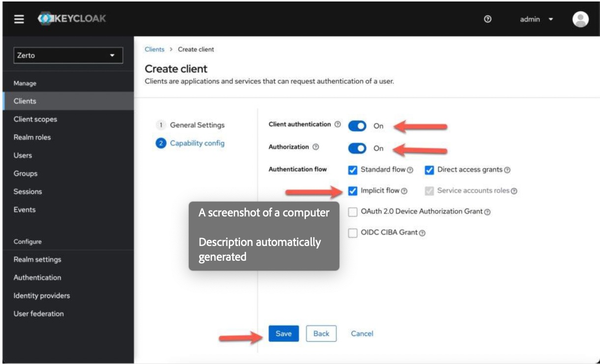Go to Clients in sidebar
600x364 pixels.
point(67,101)
